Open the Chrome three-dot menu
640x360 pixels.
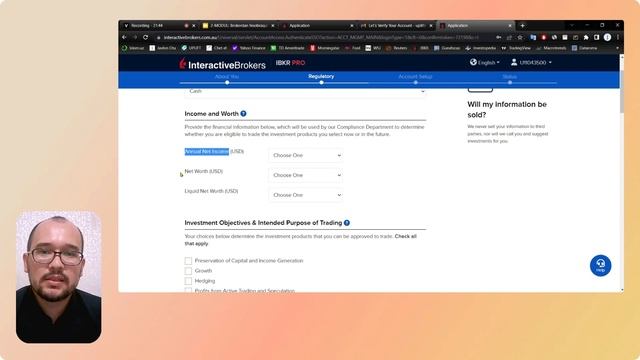[618, 37]
